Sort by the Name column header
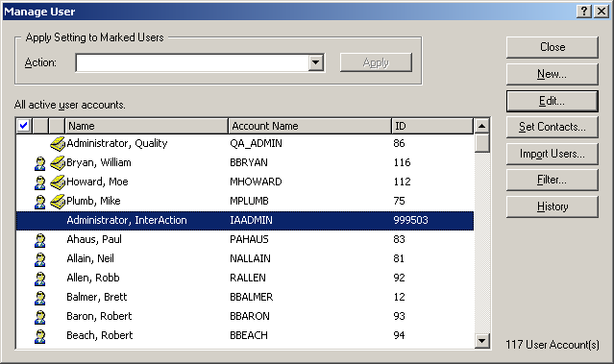 146,126
